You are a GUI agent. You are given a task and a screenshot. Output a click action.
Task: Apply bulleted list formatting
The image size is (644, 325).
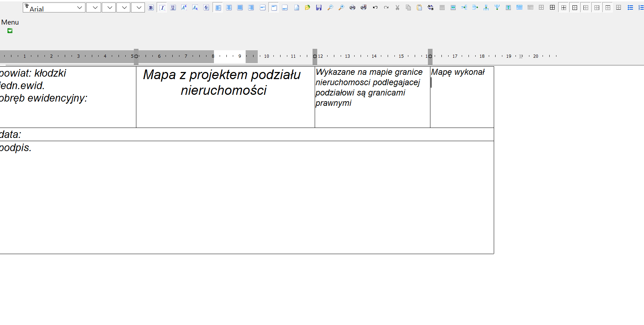(x=630, y=7)
